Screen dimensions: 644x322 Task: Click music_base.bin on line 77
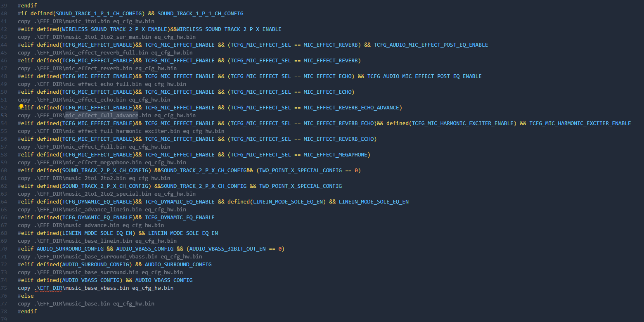tap(88, 303)
